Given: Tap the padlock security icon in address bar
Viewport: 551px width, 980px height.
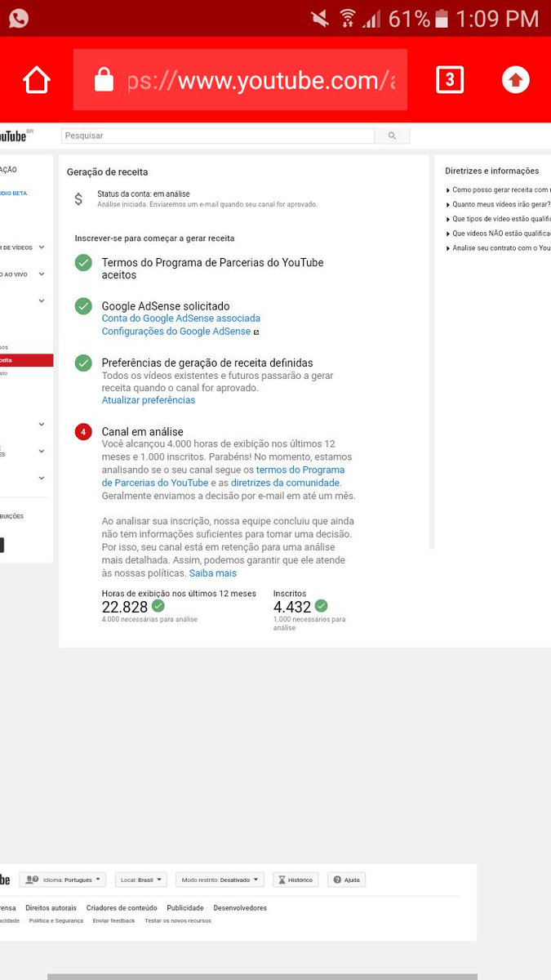Looking at the screenshot, I should [104, 80].
